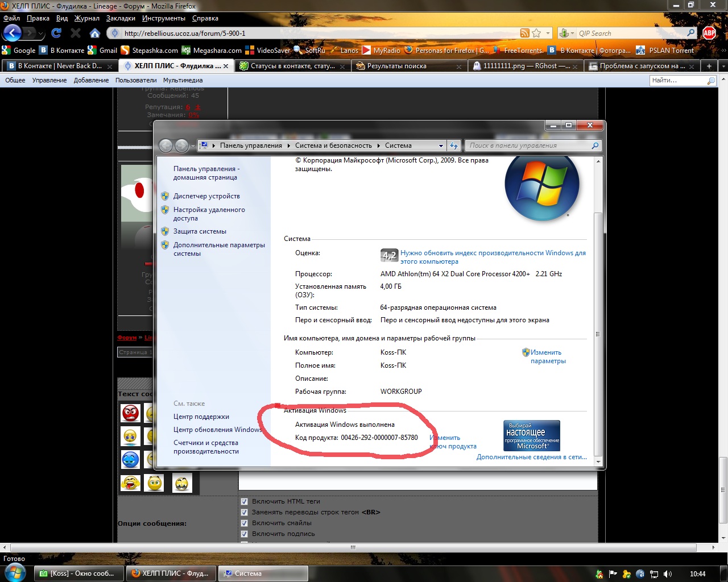Switch to '[Koss] - Окно сооб...' taskbar button

click(x=77, y=573)
